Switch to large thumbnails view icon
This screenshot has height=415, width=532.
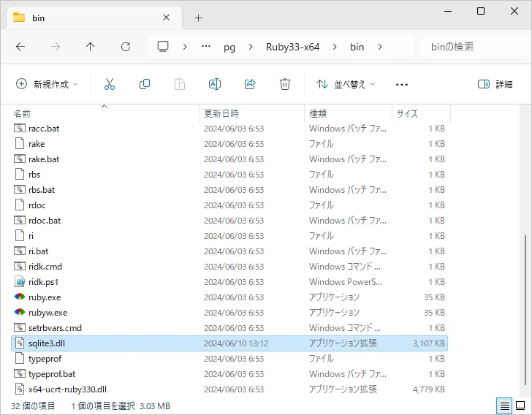point(520,406)
